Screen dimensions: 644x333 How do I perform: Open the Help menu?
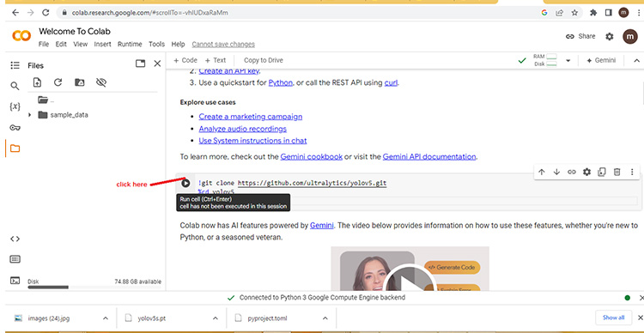(x=179, y=45)
